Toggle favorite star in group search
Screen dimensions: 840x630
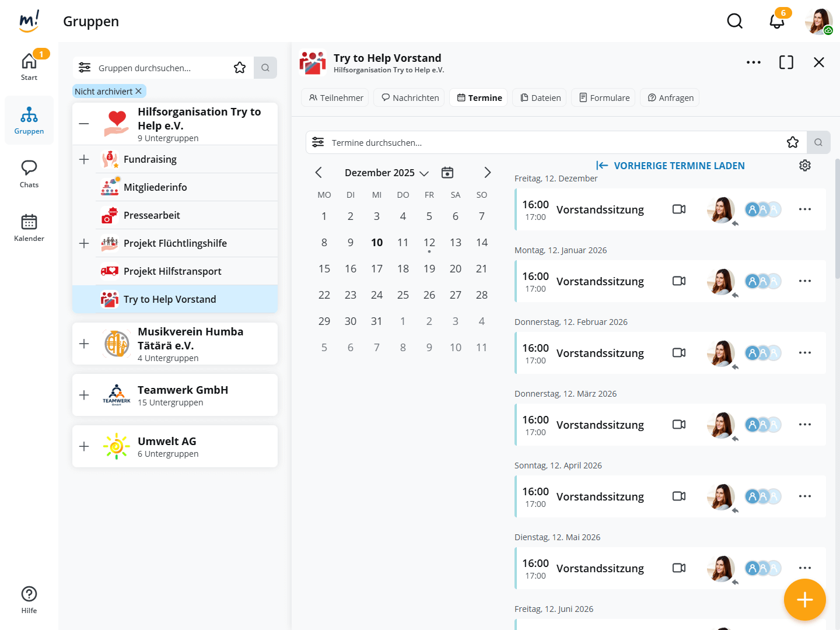(240, 68)
